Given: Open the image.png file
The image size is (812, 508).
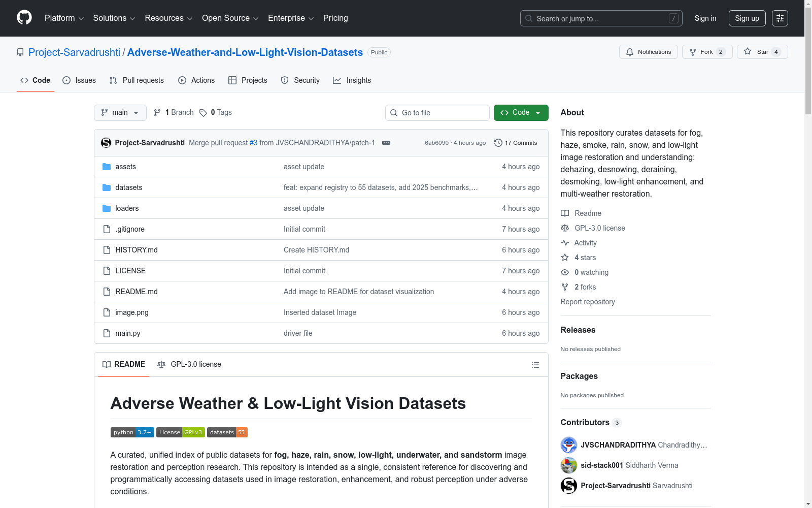Looking at the screenshot, I should (x=132, y=312).
